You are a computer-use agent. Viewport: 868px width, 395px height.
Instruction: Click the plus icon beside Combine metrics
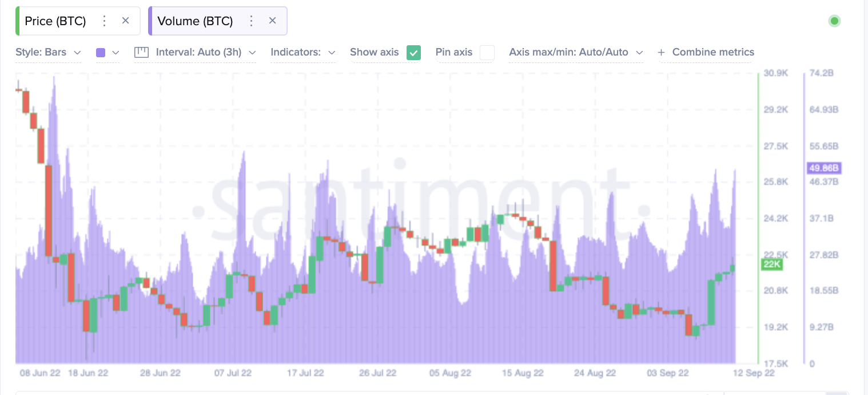662,52
